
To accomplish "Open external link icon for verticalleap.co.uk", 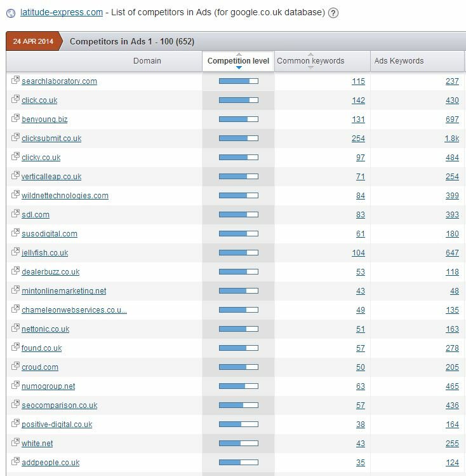I will [15, 175].
